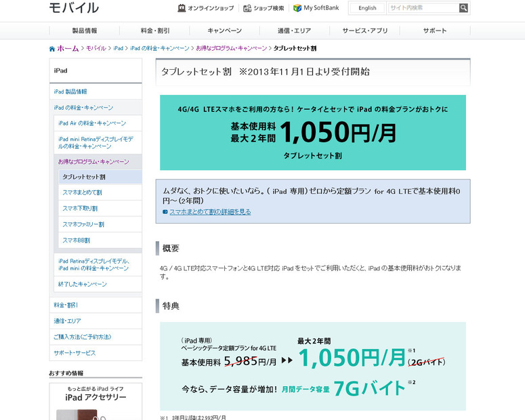Open the 製品情報 navigation menu
This screenshot has height=420, width=525.
click(85, 30)
